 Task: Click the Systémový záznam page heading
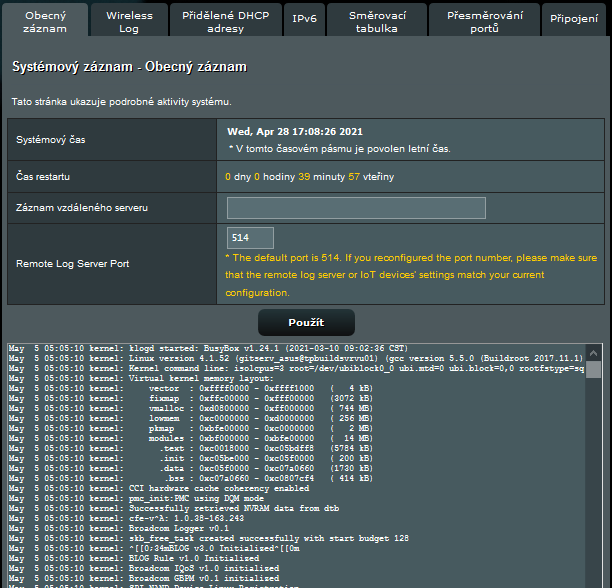click(129, 67)
